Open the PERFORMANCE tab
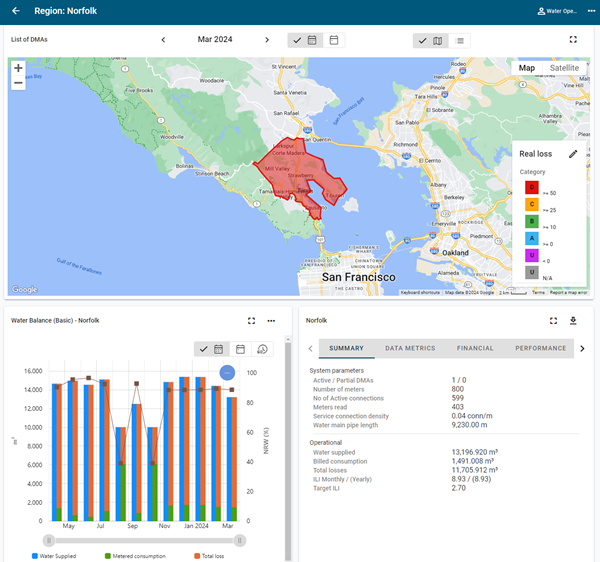The image size is (600, 562). [540, 348]
